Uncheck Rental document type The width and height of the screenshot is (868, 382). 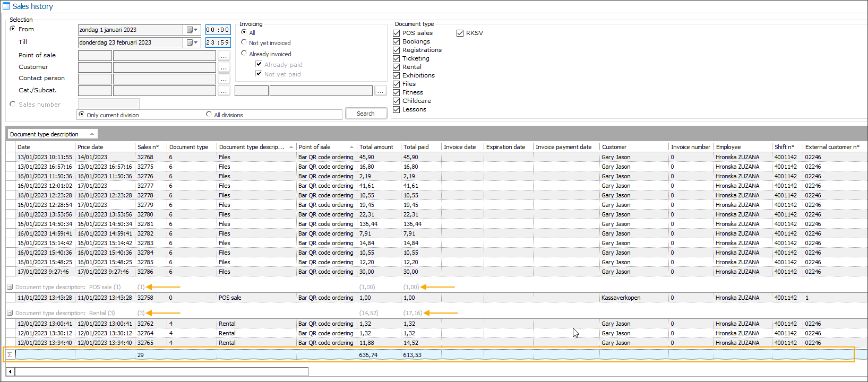(396, 67)
